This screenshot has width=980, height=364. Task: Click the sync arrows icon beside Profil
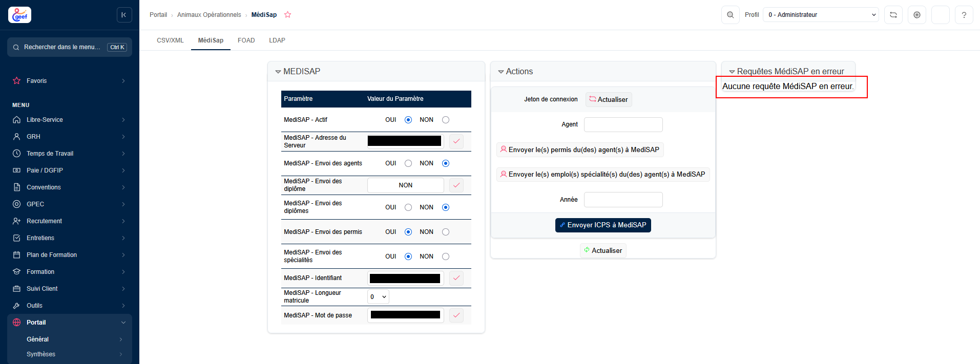click(893, 15)
